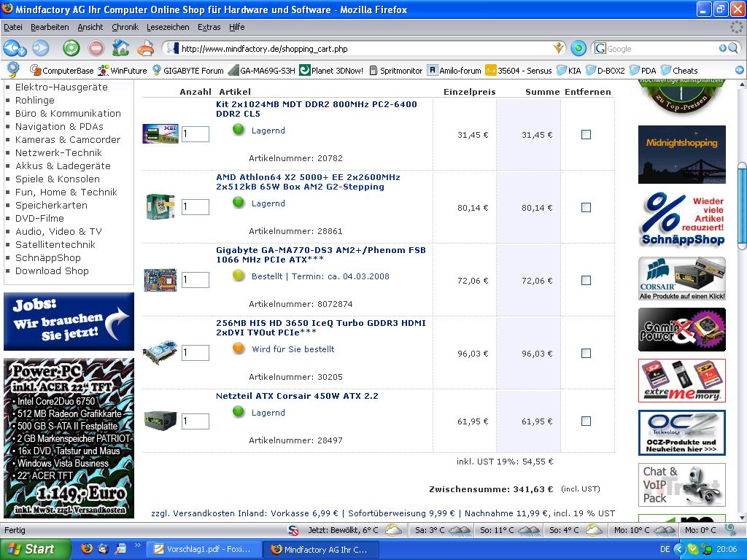
Task: Open Speicherkarten category in sidebar
Action: [51, 205]
